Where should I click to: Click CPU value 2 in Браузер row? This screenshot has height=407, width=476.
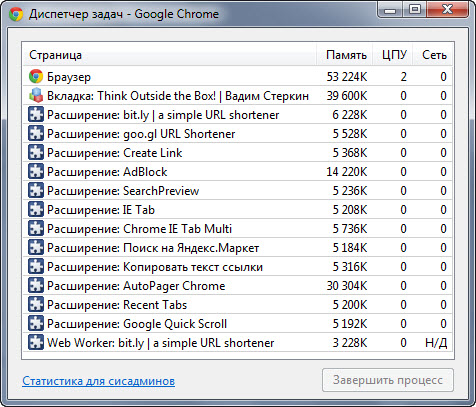(x=403, y=77)
